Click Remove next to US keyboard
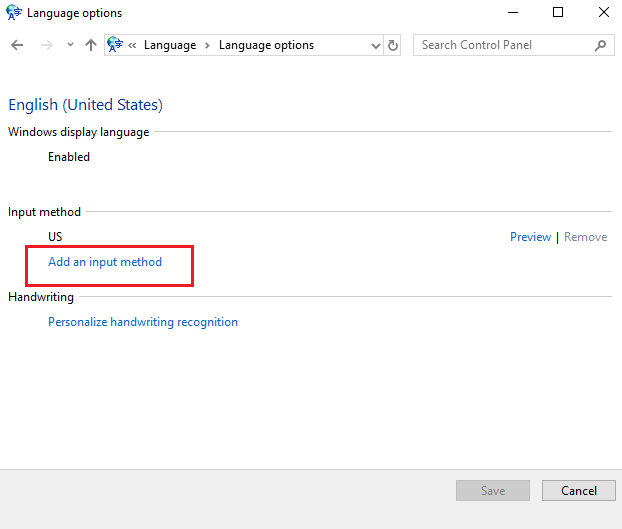Viewport: 622px width, 529px height. coord(585,237)
